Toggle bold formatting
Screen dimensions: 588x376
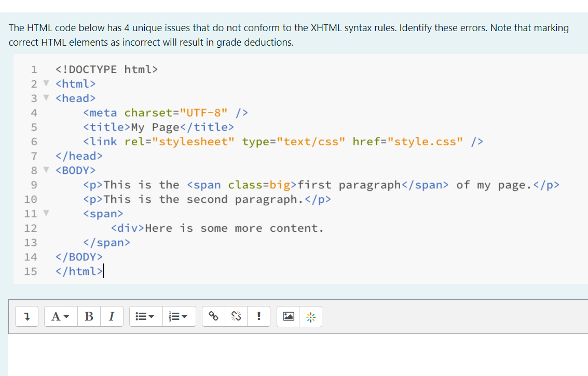pyautogui.click(x=89, y=316)
